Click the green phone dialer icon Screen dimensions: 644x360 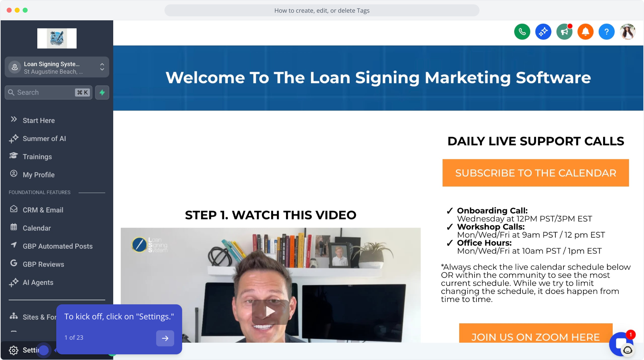[522, 32]
